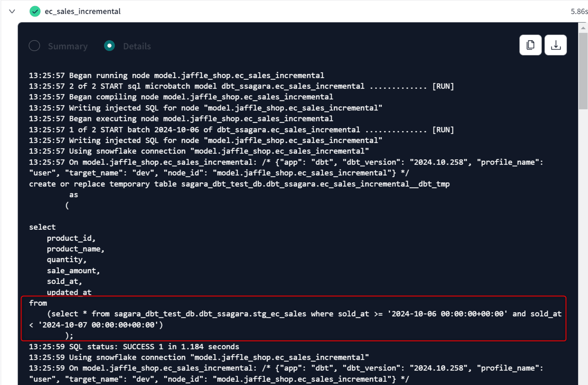588x385 pixels.
Task: Click the ec_sales_incremental step title
Action: pyautogui.click(x=83, y=11)
